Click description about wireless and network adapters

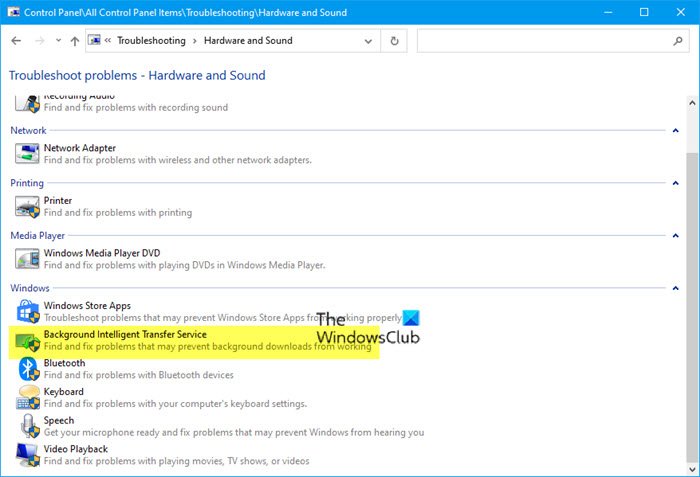[x=177, y=160]
